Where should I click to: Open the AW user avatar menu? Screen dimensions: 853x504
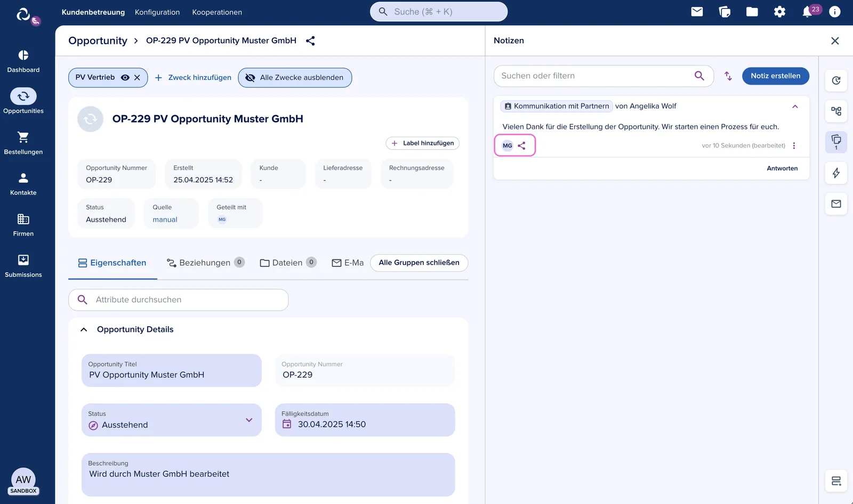[x=23, y=481]
